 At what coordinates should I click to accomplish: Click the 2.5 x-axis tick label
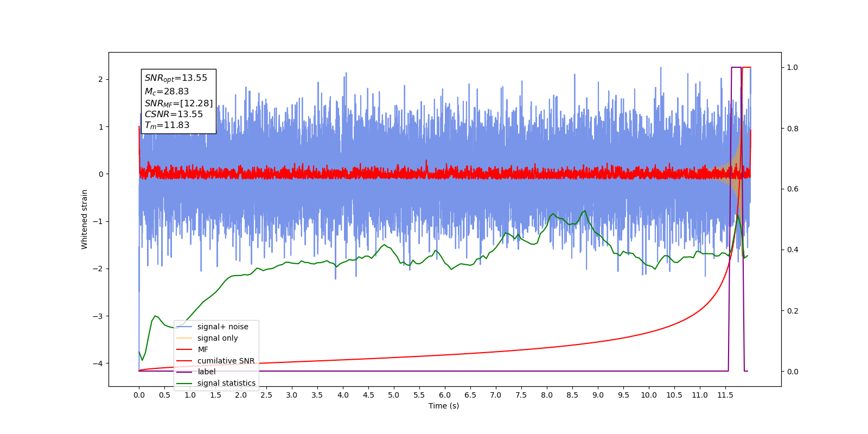pos(266,395)
